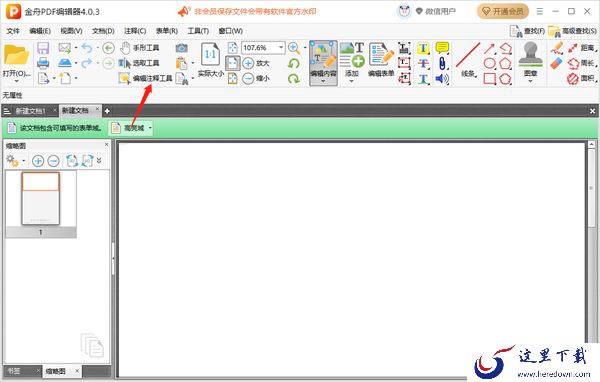Click the Advanced Find (高级查找(S)) button
This screenshot has width=600, height=382.
[572, 31]
